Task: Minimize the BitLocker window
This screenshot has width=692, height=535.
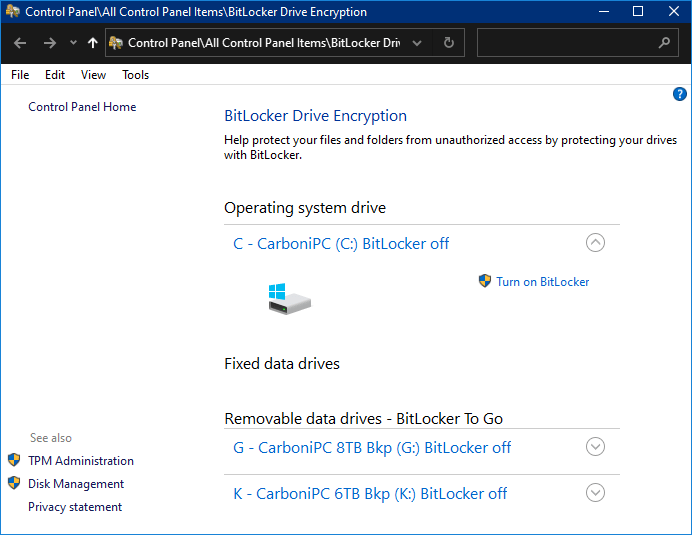Action: pos(604,11)
